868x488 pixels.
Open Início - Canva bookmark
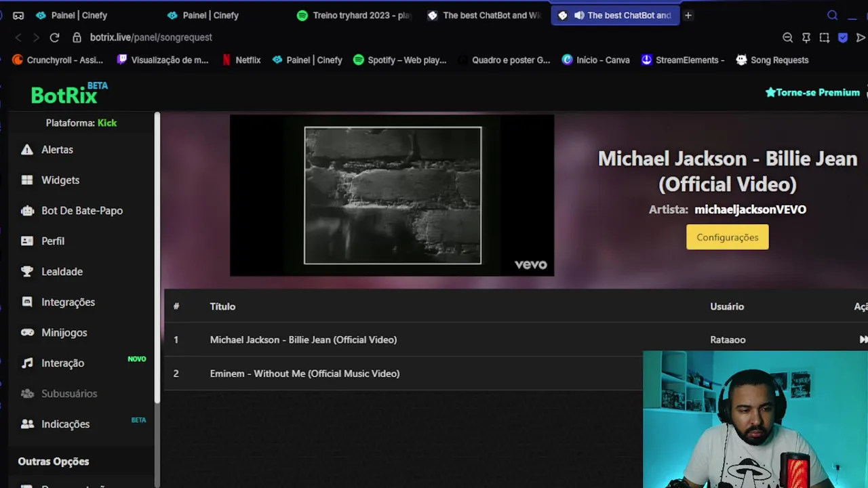point(596,60)
